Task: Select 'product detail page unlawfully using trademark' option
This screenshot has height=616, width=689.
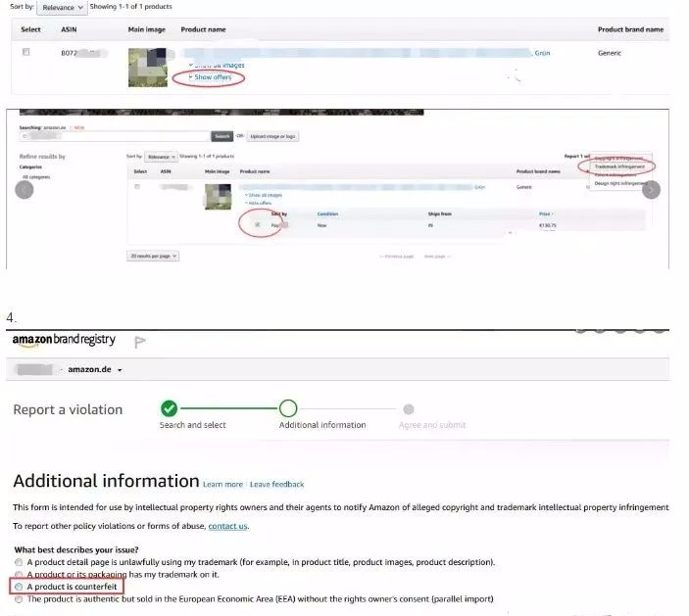Action: coord(19,562)
